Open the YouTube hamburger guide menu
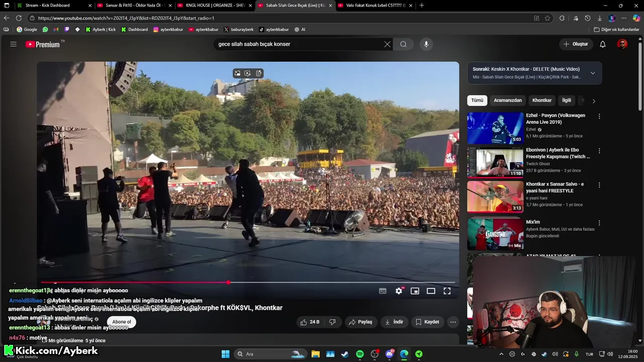The height and width of the screenshot is (362, 644). pos(14,44)
